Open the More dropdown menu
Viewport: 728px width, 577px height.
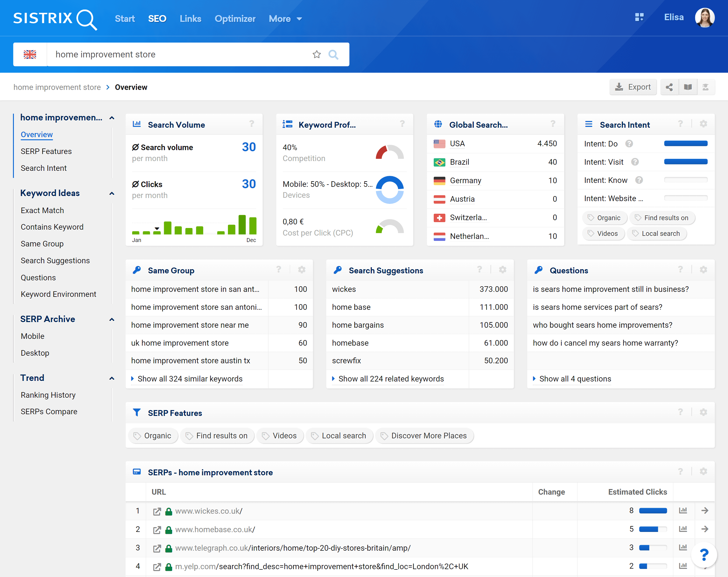[x=285, y=18]
